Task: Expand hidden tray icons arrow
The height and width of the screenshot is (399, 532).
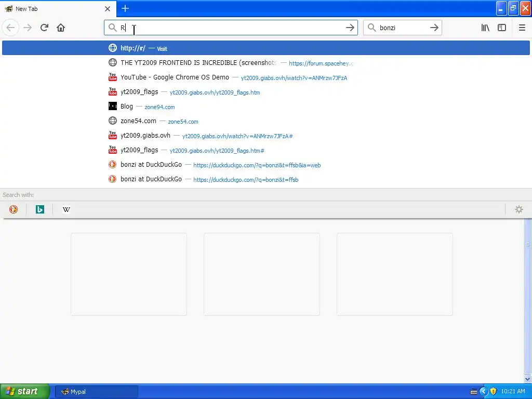Action: 484,392
